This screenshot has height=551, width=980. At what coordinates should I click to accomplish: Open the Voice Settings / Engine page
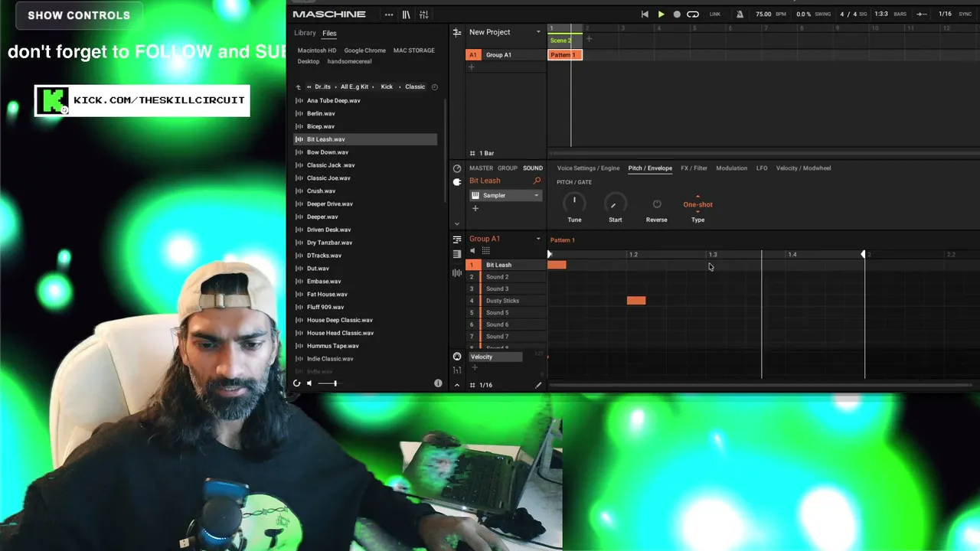coord(588,168)
